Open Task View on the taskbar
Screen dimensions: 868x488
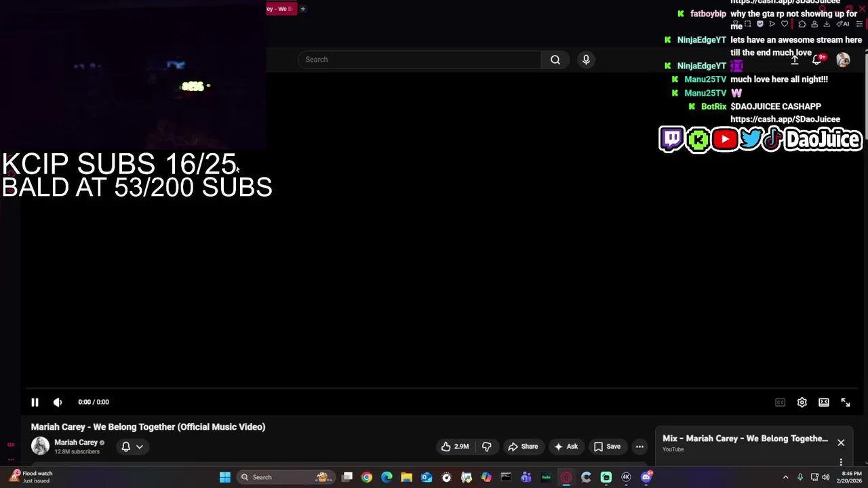click(347, 477)
